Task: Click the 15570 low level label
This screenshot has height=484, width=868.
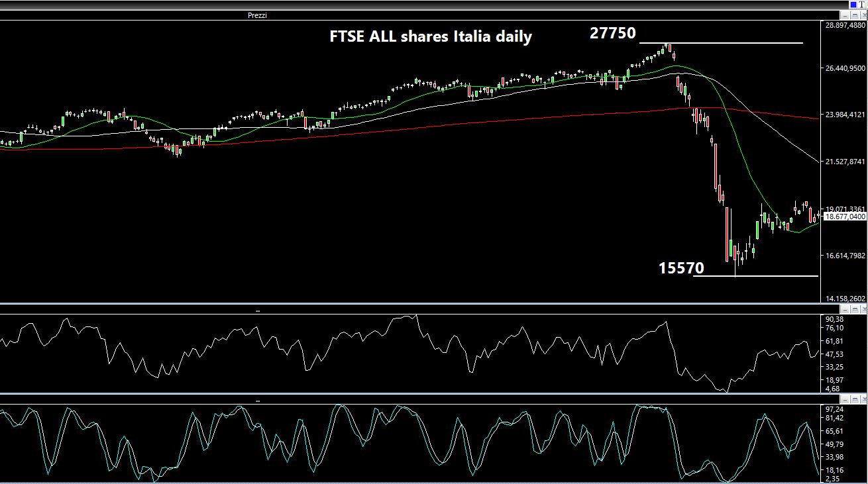Action: pyautogui.click(x=681, y=268)
